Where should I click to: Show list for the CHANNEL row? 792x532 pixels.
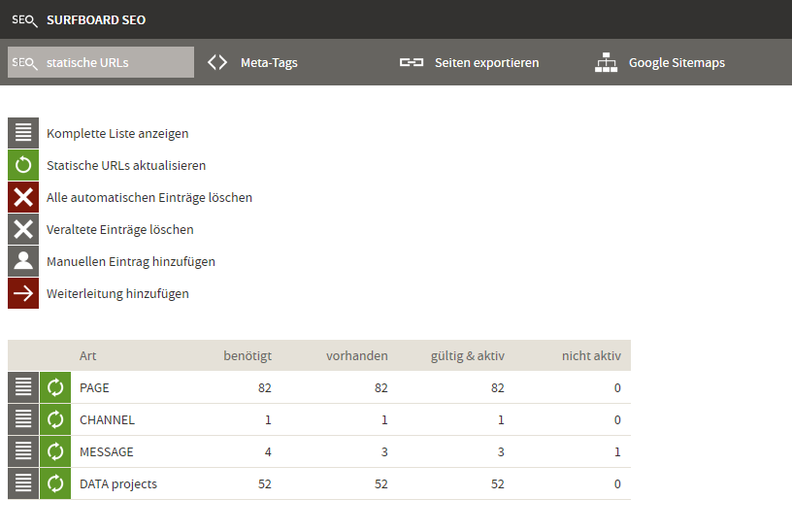[x=23, y=419]
